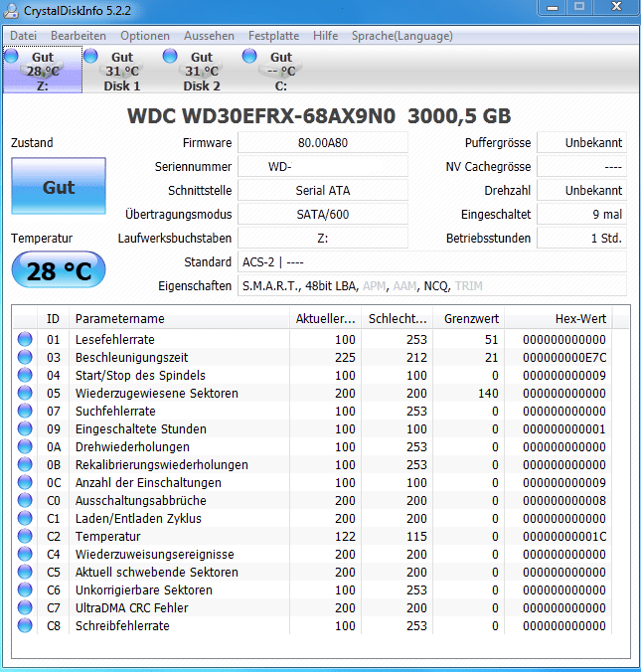Switch to the Disk 2 tab
The height and width of the screenshot is (672, 641).
point(202,71)
